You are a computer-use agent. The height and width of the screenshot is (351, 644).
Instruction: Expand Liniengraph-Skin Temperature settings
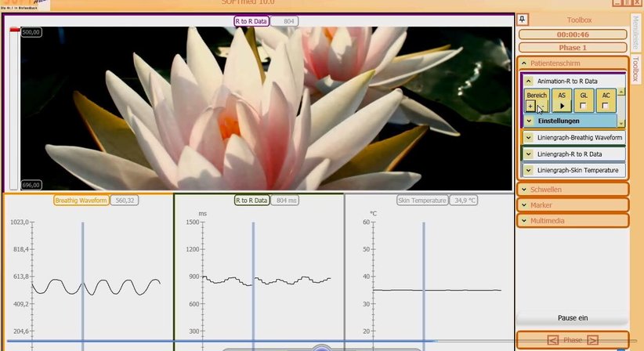tap(529, 170)
